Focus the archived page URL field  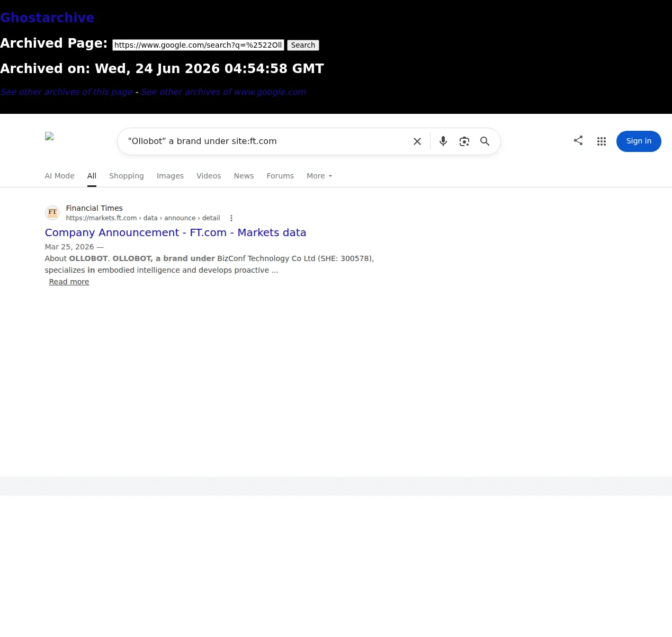[x=199, y=45]
